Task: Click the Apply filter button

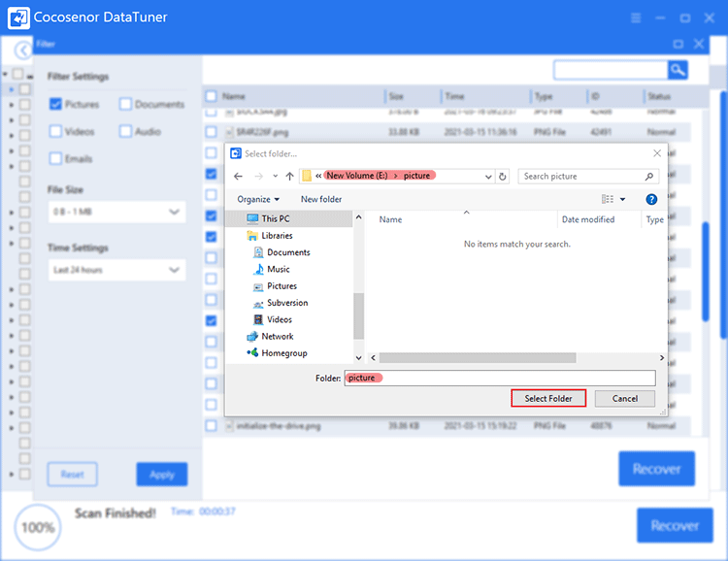Action: [162, 475]
